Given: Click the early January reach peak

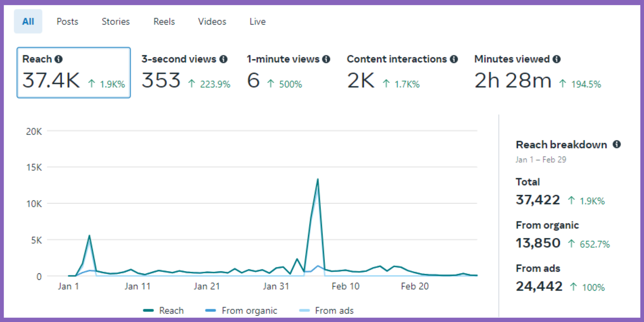Looking at the screenshot, I should [x=90, y=236].
